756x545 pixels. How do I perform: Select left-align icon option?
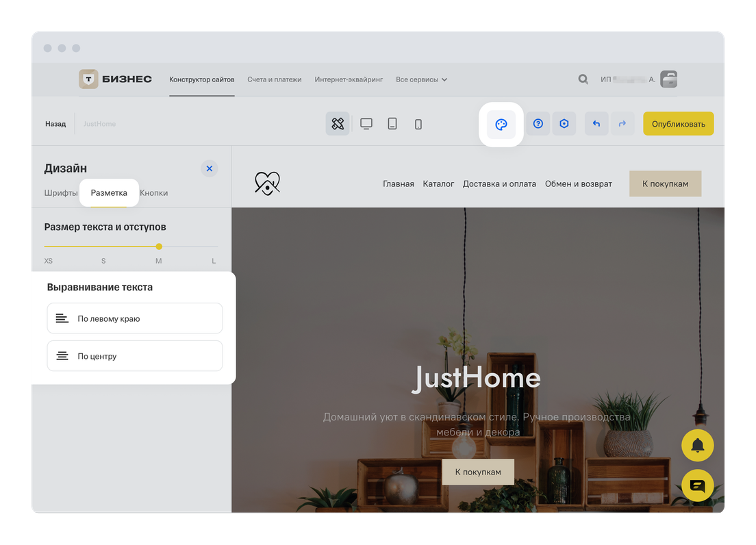(x=134, y=318)
